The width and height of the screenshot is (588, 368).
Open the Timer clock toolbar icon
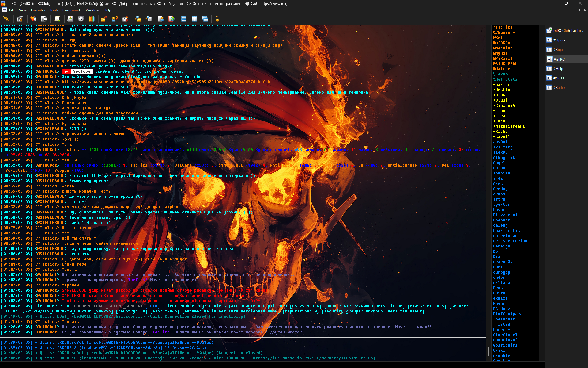point(81,19)
